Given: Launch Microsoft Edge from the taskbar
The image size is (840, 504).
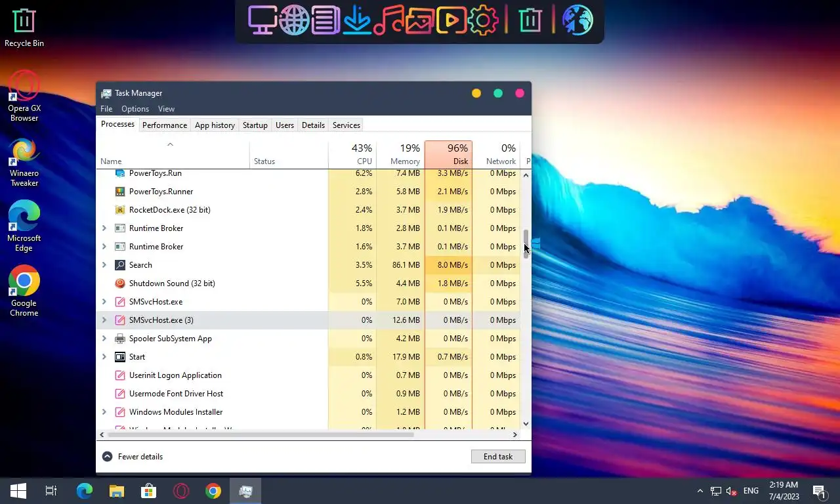Looking at the screenshot, I should 85,491.
